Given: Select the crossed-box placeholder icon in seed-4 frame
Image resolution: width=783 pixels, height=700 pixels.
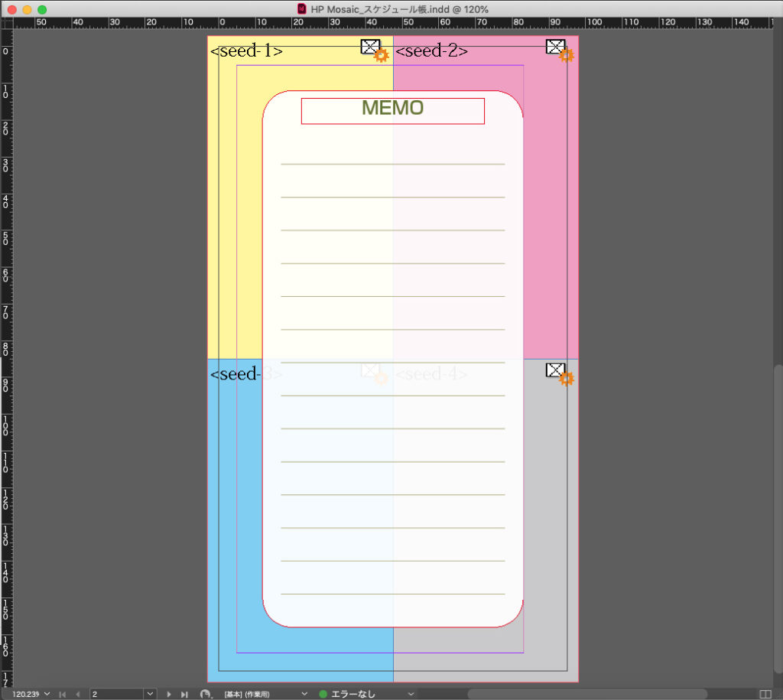Looking at the screenshot, I should pyautogui.click(x=556, y=370).
